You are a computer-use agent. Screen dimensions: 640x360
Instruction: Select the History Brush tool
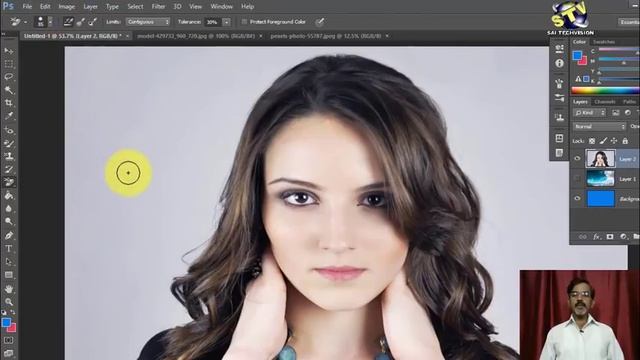[9, 169]
